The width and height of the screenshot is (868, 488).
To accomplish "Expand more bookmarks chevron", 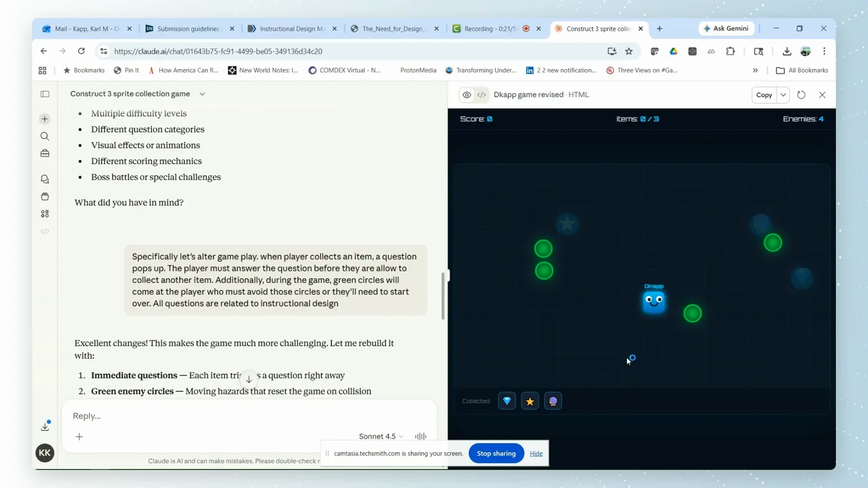I will pyautogui.click(x=755, y=70).
